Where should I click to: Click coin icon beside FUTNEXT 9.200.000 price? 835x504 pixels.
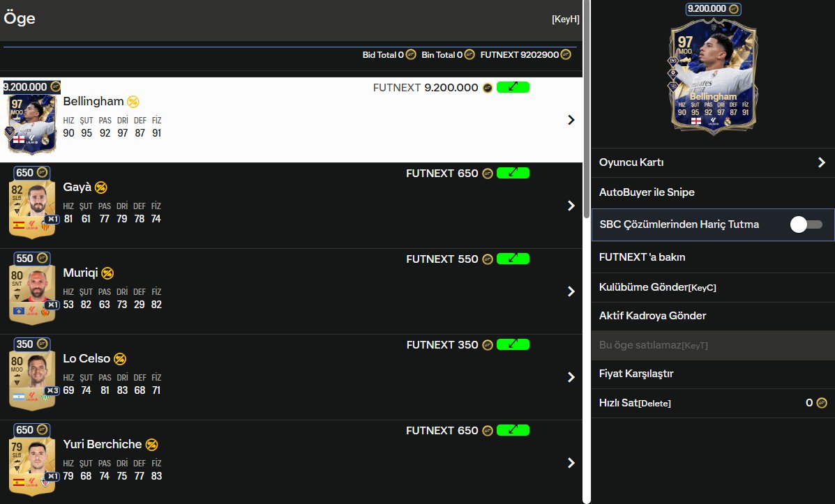click(488, 88)
